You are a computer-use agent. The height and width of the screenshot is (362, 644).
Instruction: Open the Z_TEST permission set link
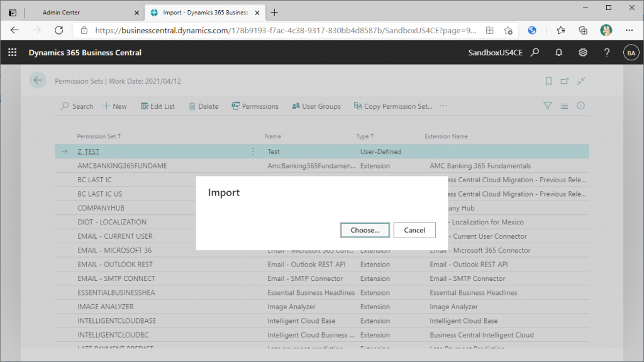tap(88, 151)
